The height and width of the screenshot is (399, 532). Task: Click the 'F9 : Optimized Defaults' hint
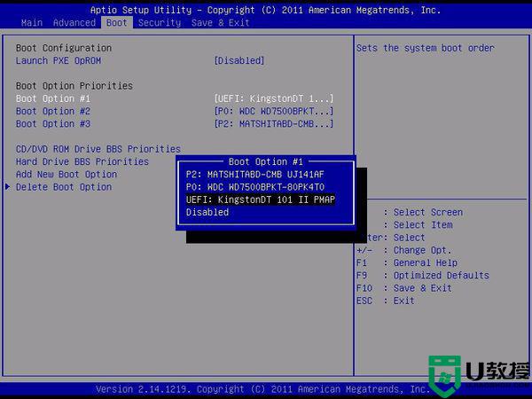tap(423, 276)
